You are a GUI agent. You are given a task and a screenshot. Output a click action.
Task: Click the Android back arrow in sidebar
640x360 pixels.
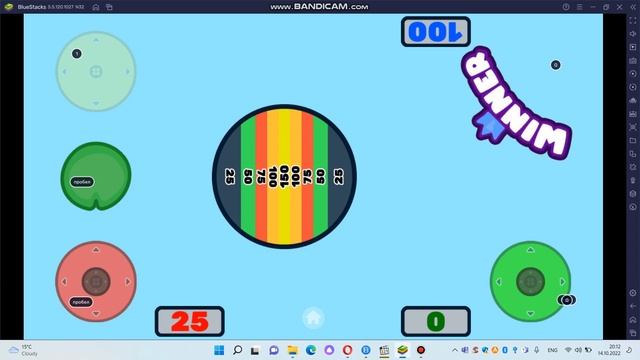[x=633, y=306]
